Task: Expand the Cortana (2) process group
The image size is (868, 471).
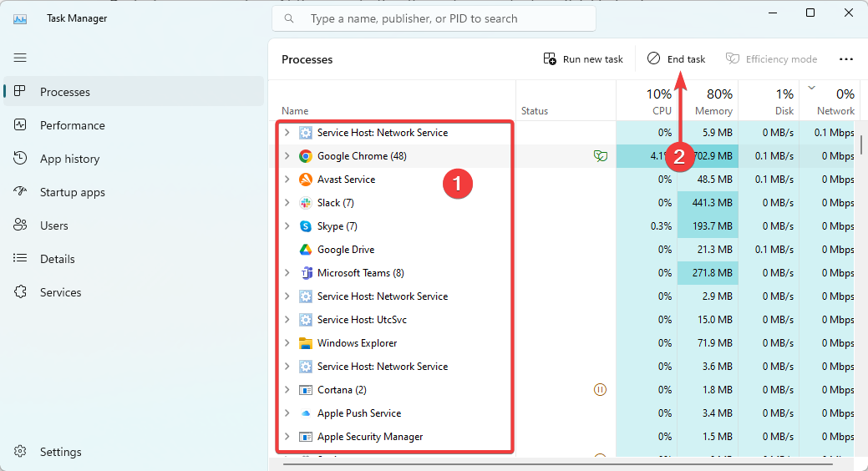Action: 287,390
